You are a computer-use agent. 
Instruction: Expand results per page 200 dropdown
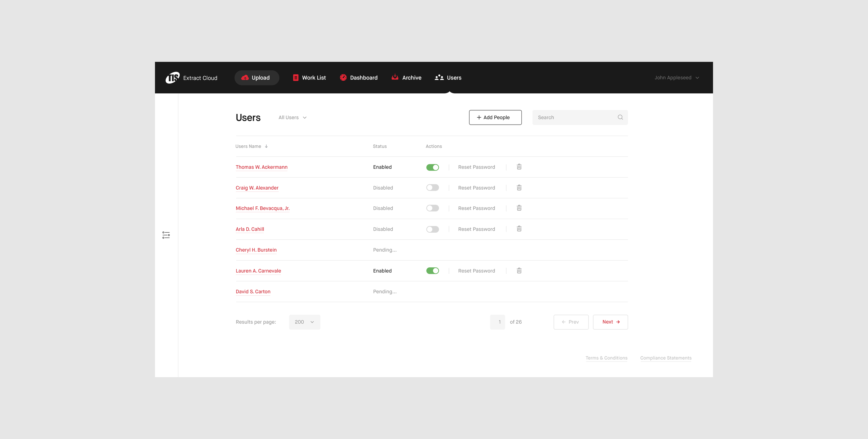pyautogui.click(x=304, y=322)
